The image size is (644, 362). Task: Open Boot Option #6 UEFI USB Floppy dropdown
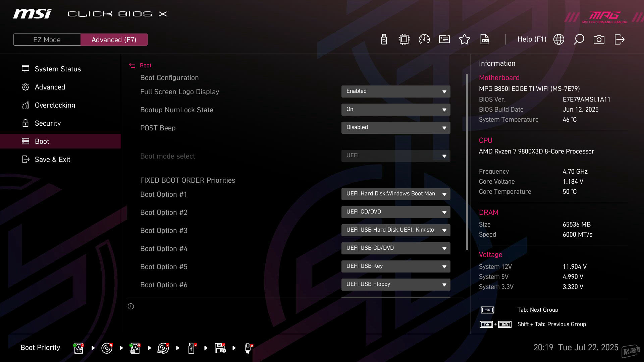(x=396, y=285)
